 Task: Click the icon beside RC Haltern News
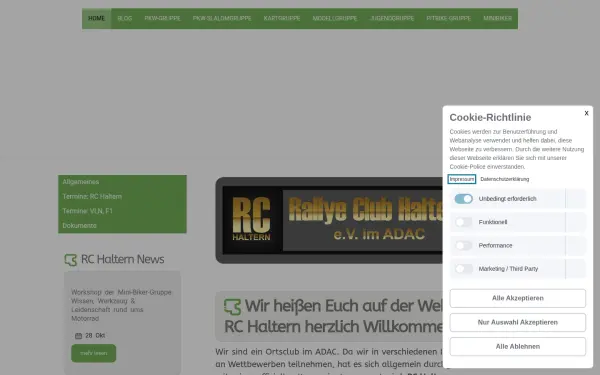(71, 260)
